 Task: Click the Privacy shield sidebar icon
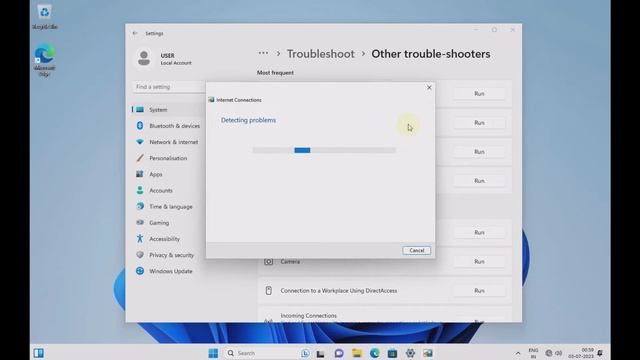coord(140,255)
